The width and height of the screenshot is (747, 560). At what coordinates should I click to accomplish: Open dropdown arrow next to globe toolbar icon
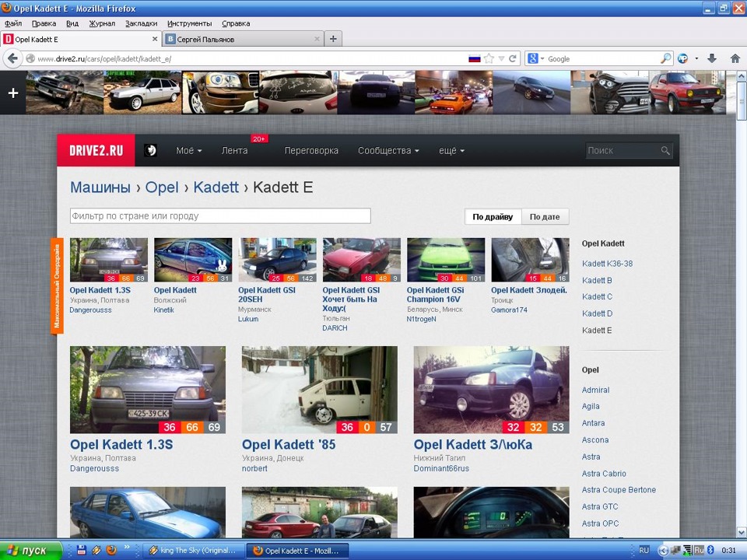coord(696,58)
